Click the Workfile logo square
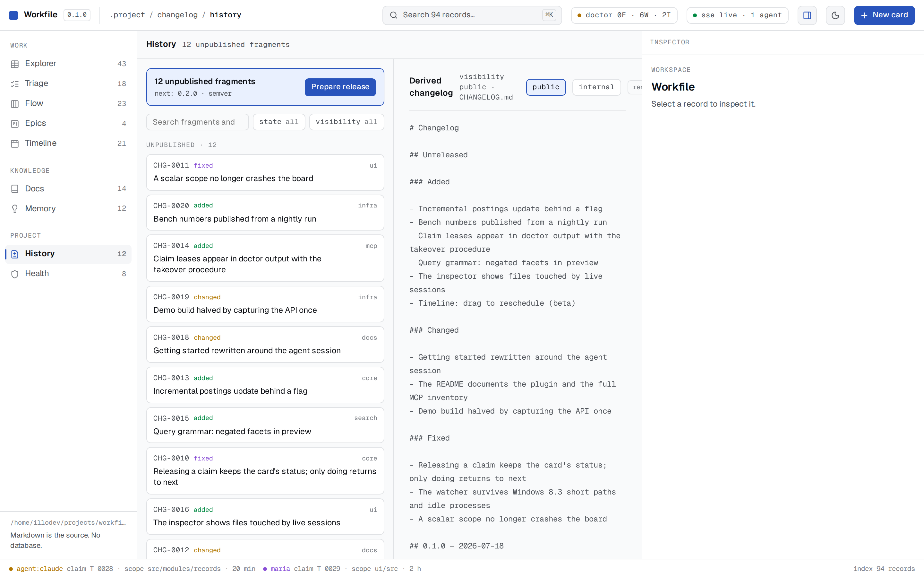 [x=13, y=15]
